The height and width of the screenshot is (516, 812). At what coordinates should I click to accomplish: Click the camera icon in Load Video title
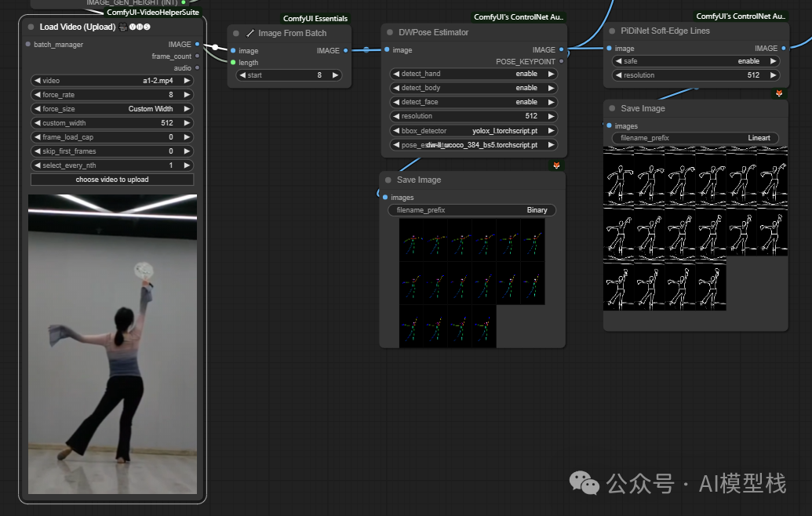point(122,27)
